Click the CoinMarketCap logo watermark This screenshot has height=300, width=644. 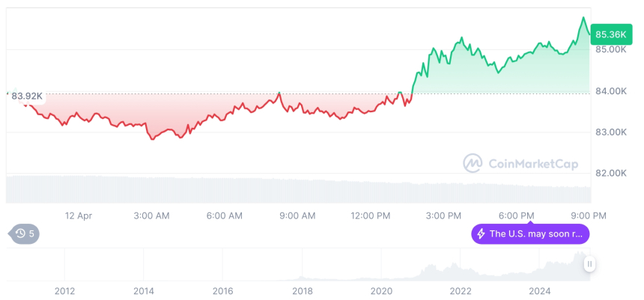click(473, 163)
